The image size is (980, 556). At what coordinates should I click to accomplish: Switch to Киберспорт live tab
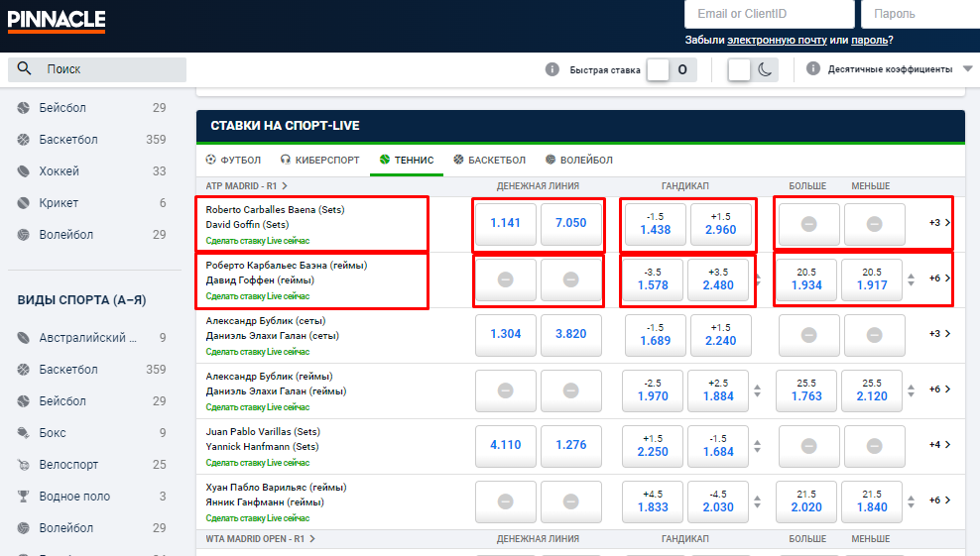pos(320,160)
